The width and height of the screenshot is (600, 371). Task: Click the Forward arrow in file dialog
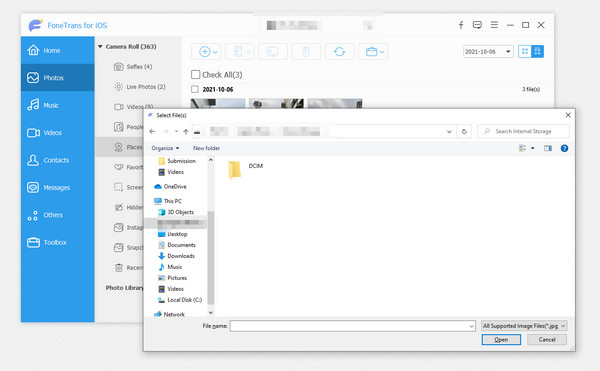[x=166, y=132]
